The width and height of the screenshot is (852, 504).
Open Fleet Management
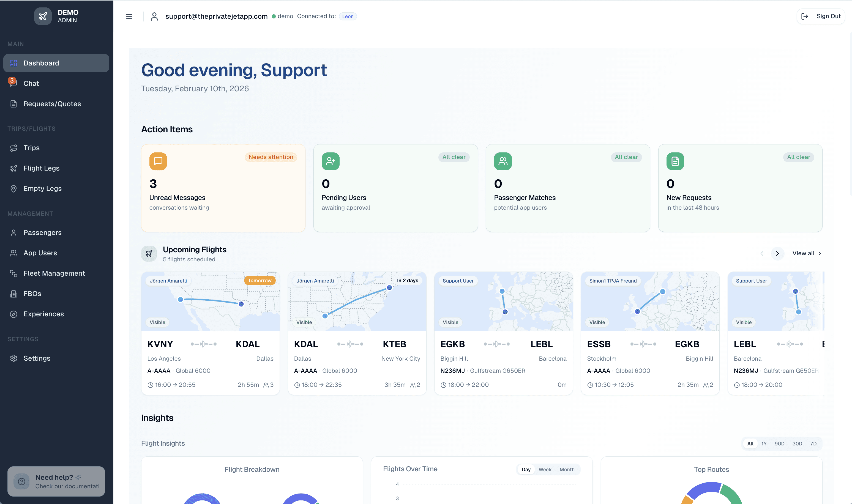(54, 273)
